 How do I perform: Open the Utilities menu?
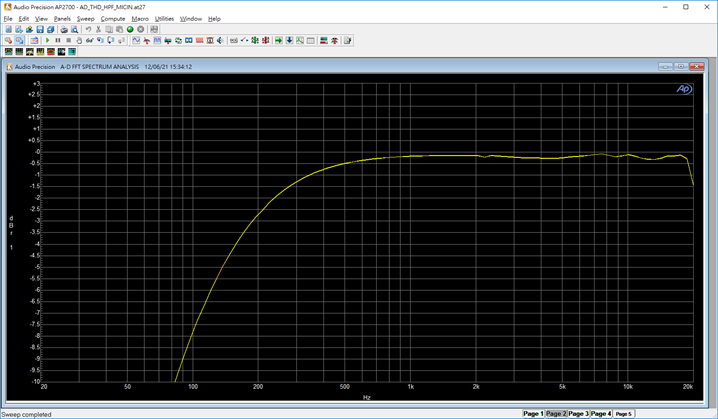[x=164, y=19]
